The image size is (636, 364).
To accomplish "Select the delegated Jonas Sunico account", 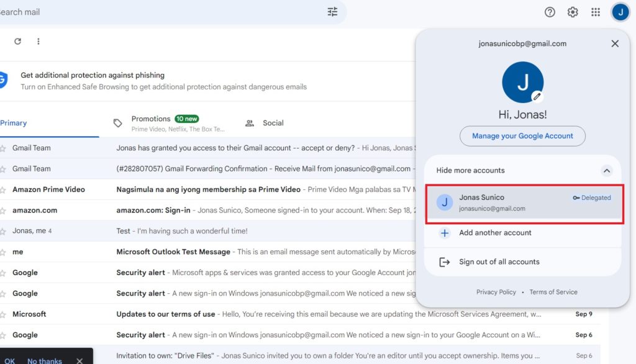I will 524,202.
